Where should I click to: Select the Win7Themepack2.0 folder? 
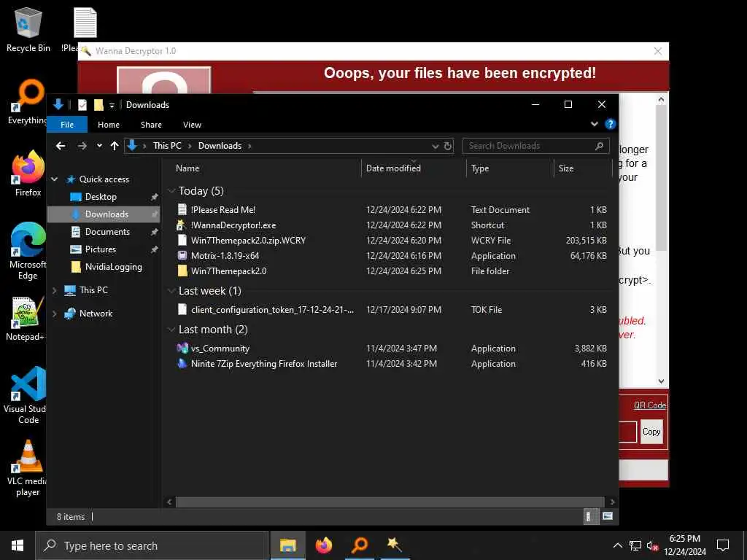(228, 271)
